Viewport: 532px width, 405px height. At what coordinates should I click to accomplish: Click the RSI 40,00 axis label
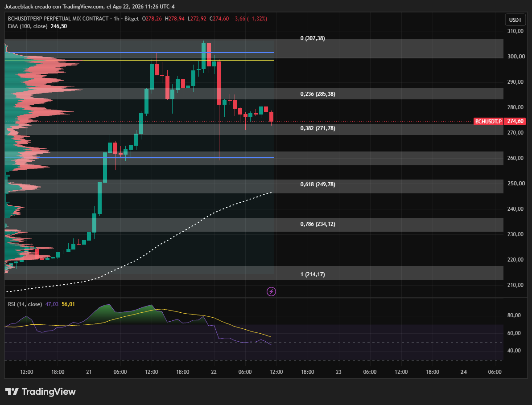(514, 351)
